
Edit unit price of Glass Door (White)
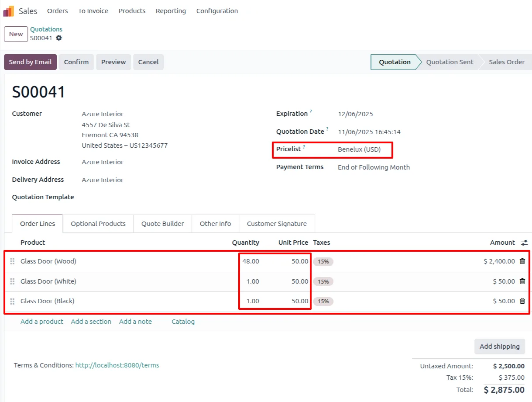(300, 281)
